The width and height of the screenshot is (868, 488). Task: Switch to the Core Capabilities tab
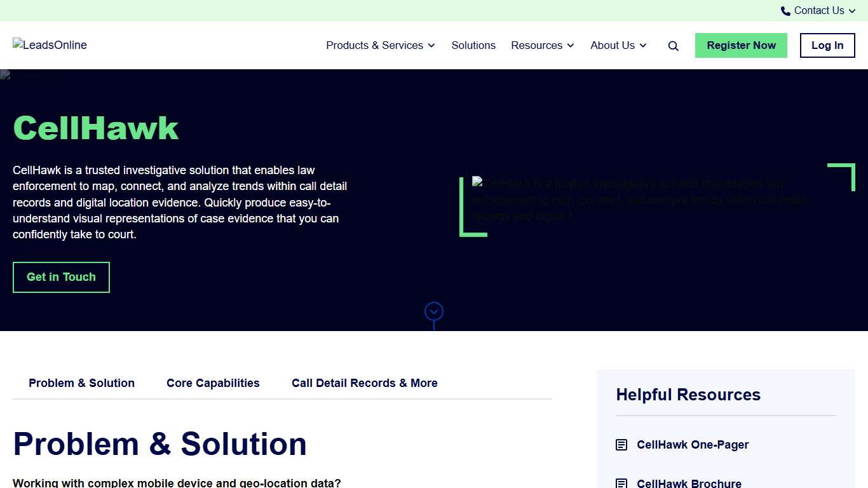[x=213, y=383]
